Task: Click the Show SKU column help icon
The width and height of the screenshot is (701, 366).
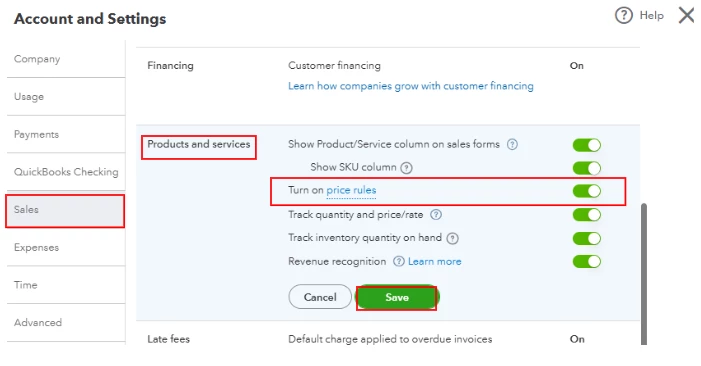Action: coord(406,168)
